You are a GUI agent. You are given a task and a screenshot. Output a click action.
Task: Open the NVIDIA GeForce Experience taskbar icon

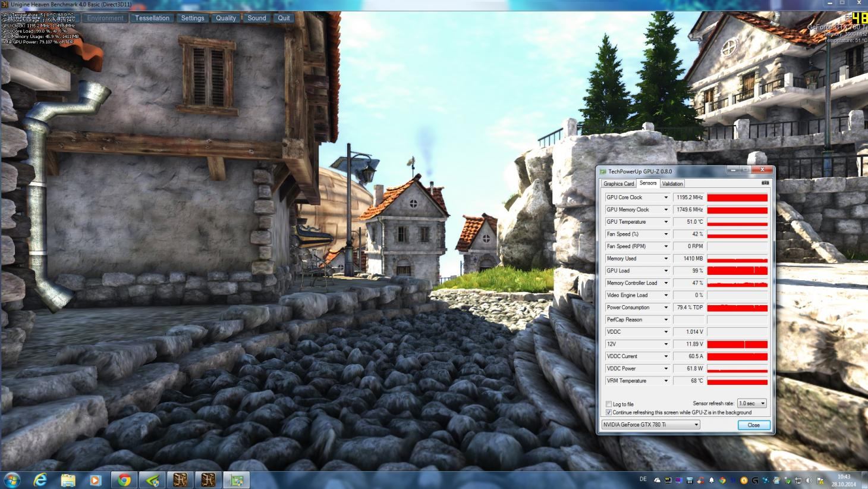152,479
